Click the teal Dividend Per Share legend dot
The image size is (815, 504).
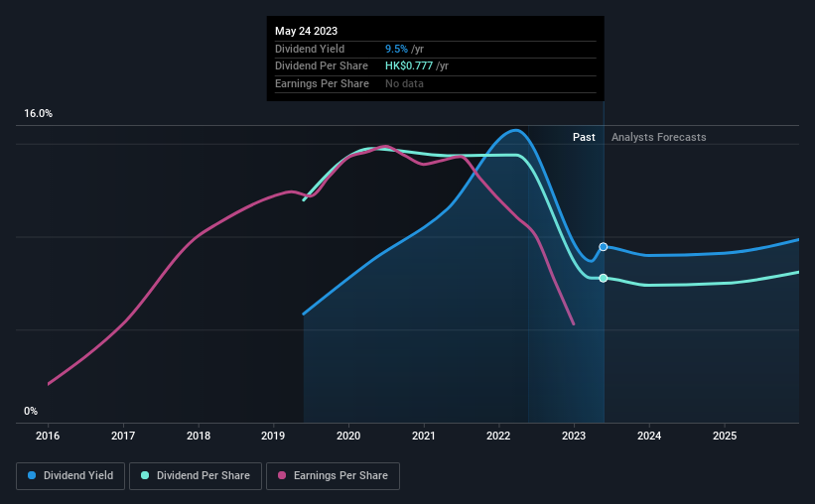tap(145, 475)
